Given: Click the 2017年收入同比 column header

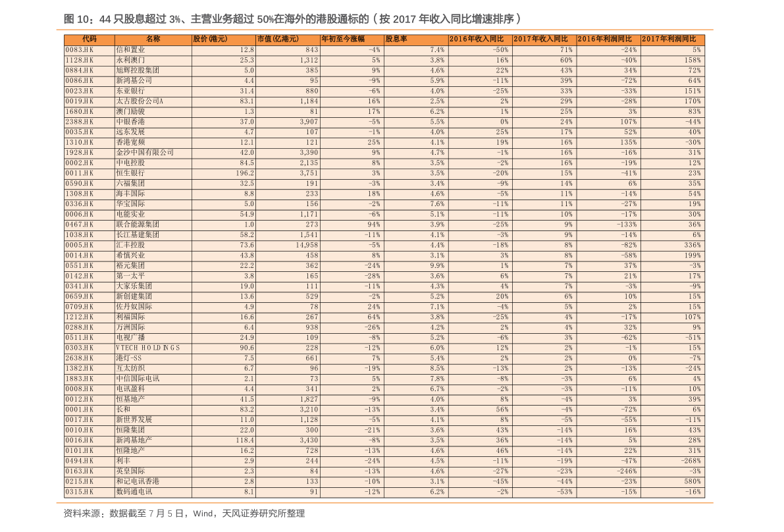Looking at the screenshot, I should (x=540, y=39).
